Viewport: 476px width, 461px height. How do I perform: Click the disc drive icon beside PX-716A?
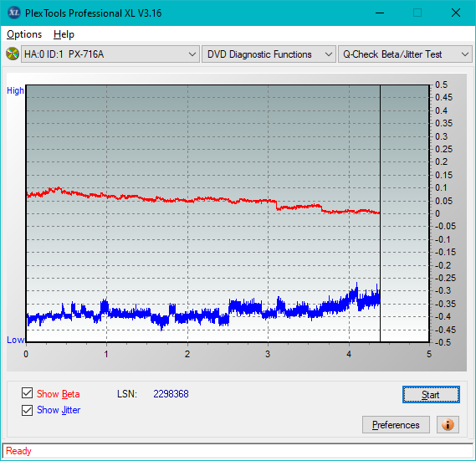[x=13, y=54]
